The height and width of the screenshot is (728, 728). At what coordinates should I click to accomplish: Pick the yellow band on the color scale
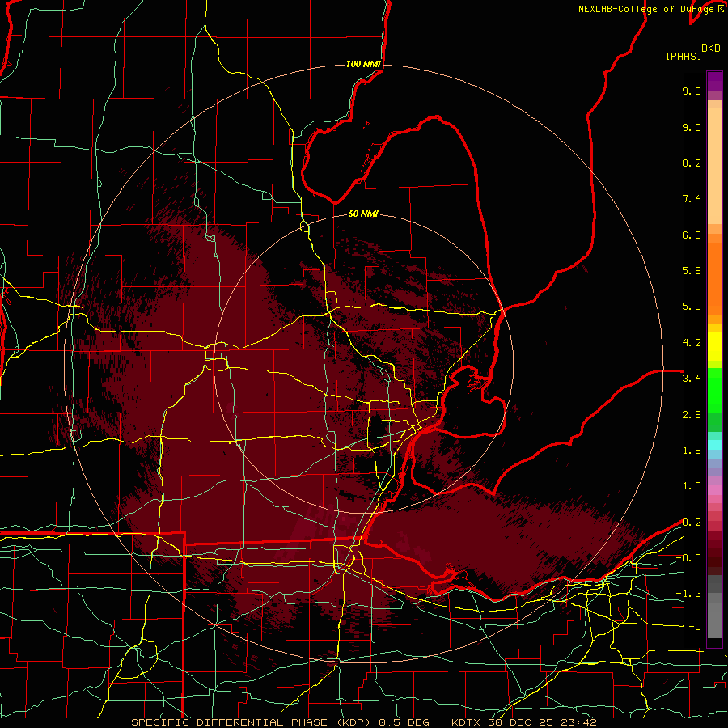pyautogui.click(x=714, y=346)
